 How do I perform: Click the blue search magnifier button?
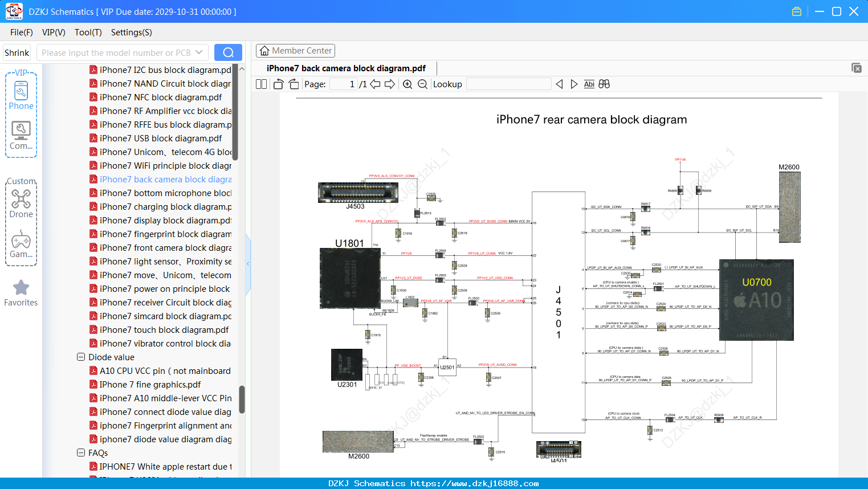[x=228, y=52]
